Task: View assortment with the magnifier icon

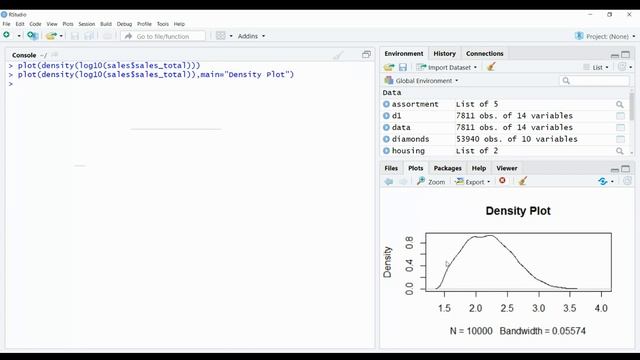Action: tap(620, 104)
